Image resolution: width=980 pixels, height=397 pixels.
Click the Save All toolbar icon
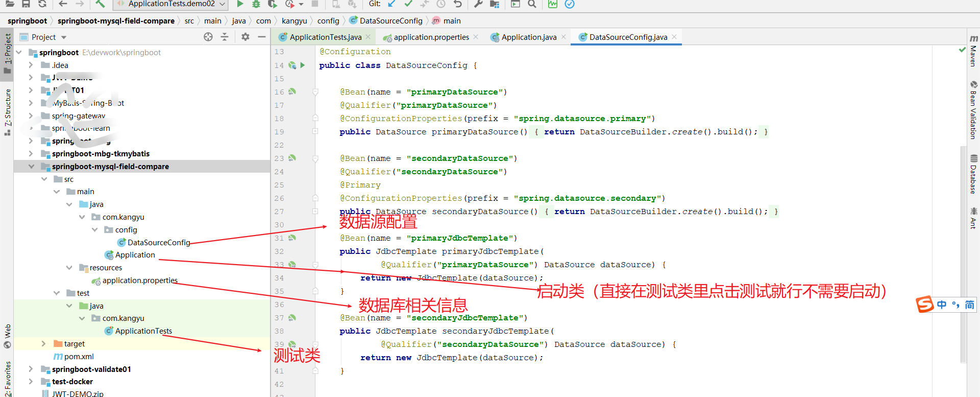coord(26,4)
